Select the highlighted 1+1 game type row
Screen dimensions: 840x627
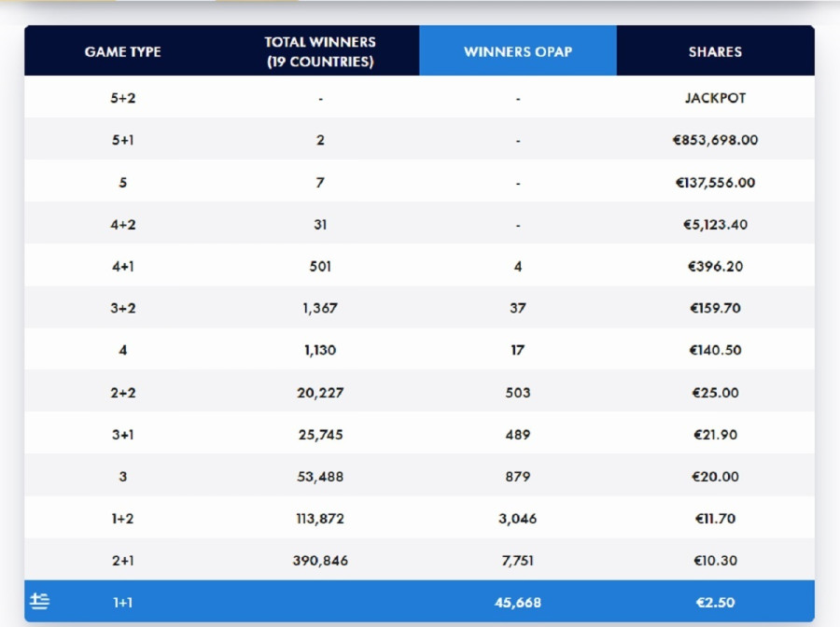pos(123,603)
